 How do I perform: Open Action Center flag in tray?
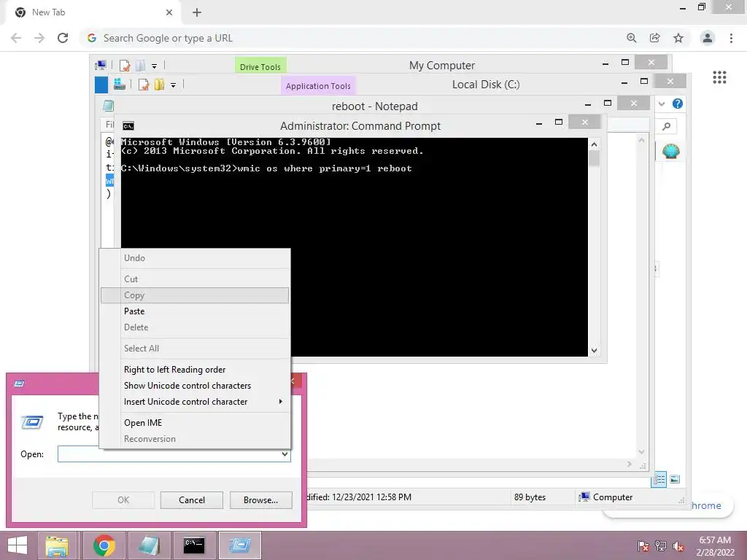tap(643, 547)
